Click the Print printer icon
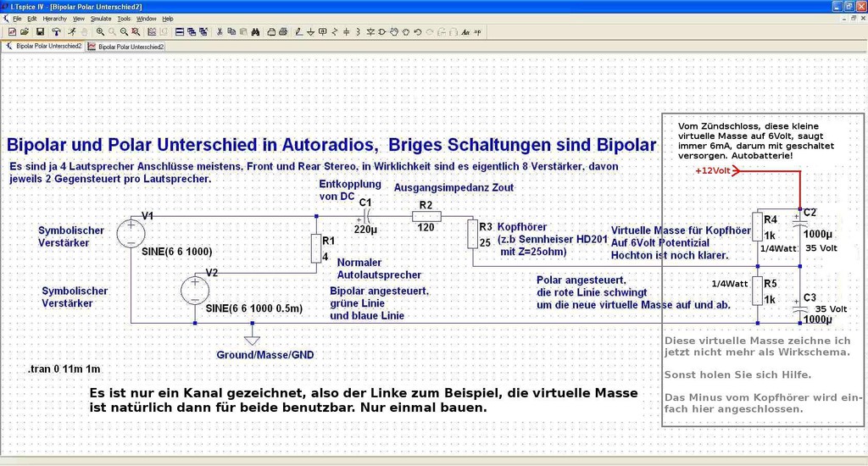The image size is (868, 466). pos(283,32)
